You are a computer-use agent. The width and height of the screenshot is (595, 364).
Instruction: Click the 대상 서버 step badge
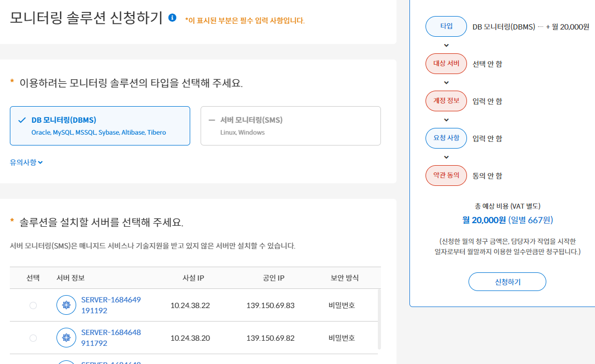coord(446,64)
